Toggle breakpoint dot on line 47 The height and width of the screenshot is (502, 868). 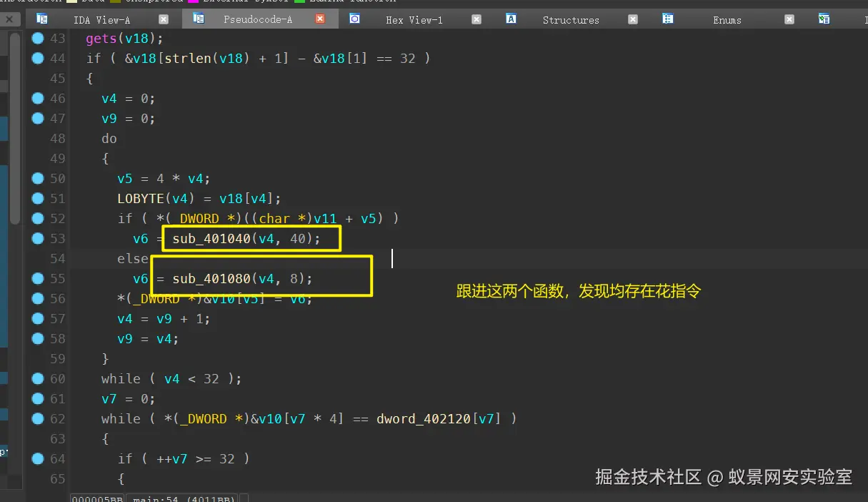click(37, 118)
